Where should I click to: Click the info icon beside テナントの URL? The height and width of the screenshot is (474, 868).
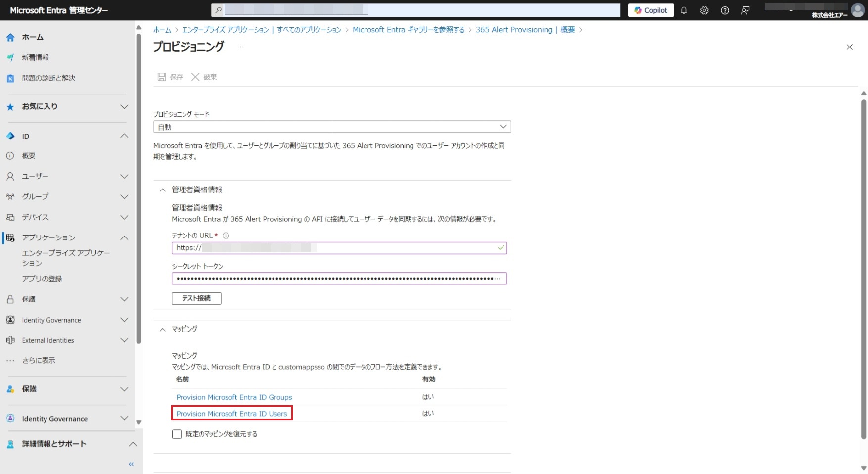tap(226, 236)
